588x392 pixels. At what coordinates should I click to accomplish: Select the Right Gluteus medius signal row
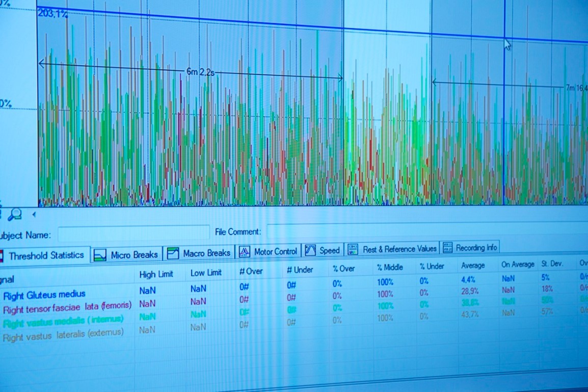coord(44,295)
